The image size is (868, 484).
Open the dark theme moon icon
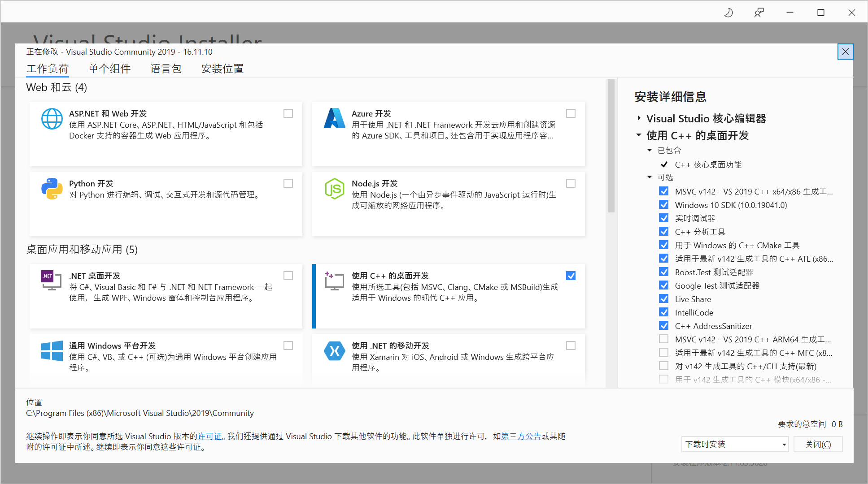tap(728, 12)
